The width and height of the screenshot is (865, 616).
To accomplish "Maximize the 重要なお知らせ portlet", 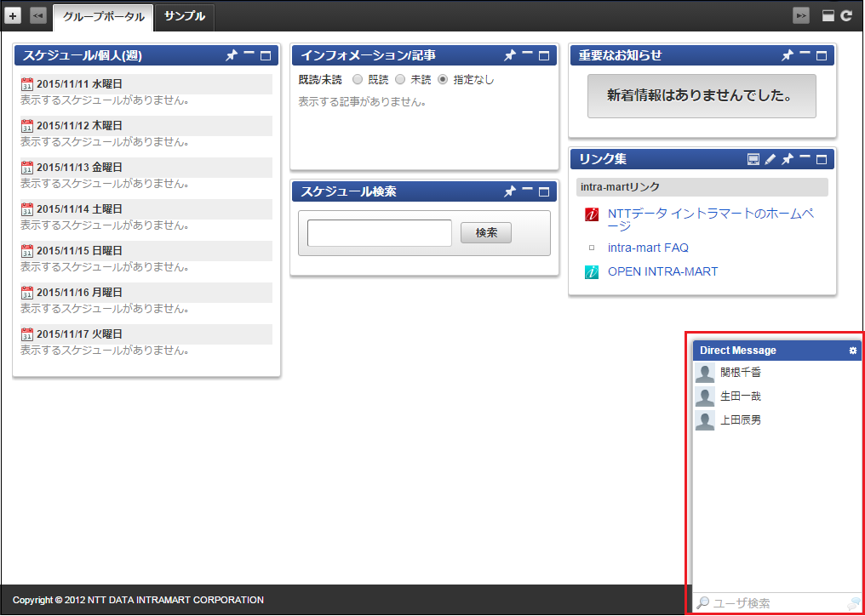I will pos(822,55).
